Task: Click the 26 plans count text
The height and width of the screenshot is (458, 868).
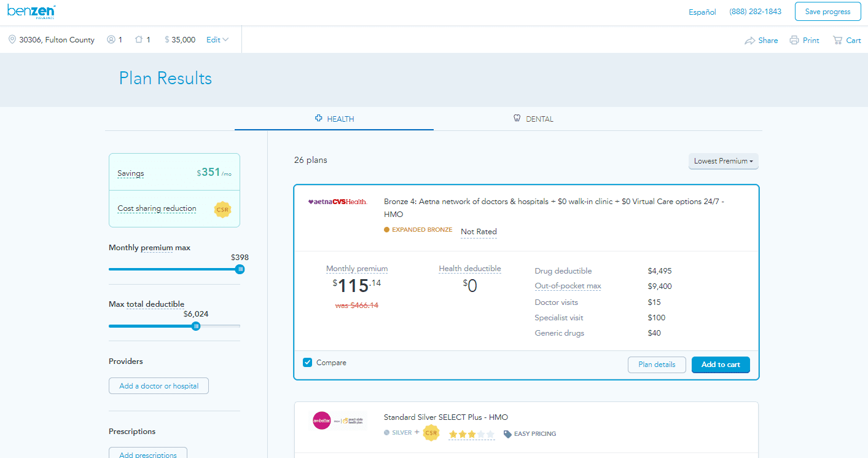Action: [311, 160]
